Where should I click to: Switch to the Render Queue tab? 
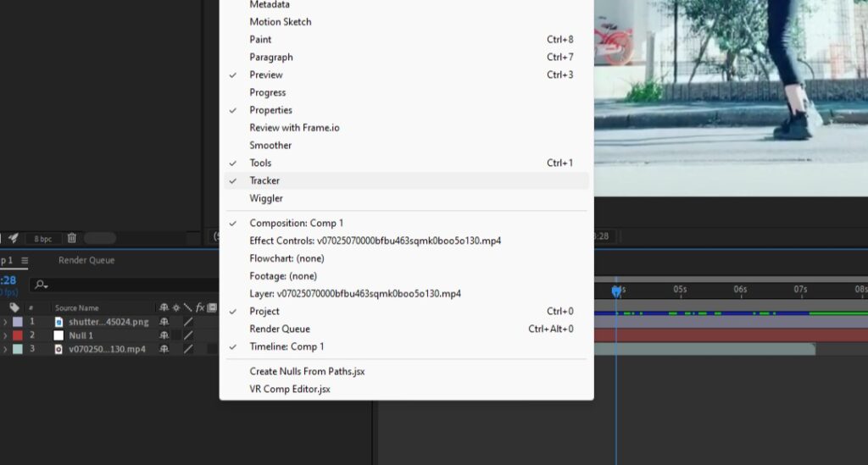(x=86, y=260)
